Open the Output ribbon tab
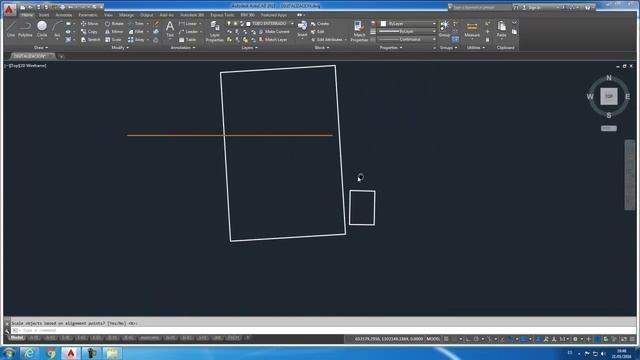Viewport: 640px width, 360px height. coord(147,15)
